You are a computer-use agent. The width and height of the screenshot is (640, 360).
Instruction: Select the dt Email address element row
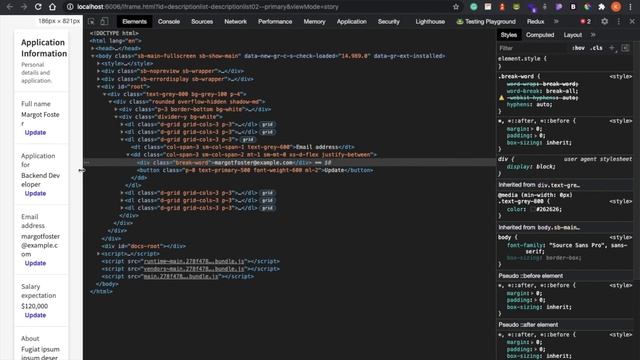pyautogui.click(x=242, y=147)
